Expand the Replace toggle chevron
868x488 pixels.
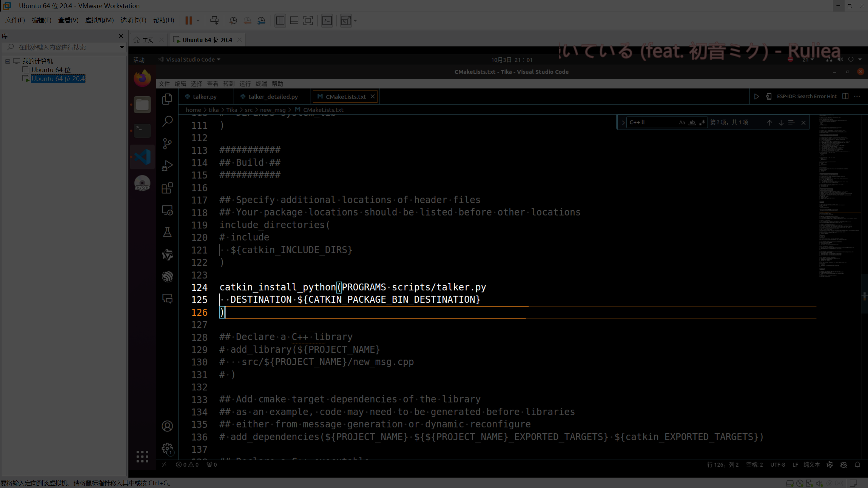pos(623,123)
